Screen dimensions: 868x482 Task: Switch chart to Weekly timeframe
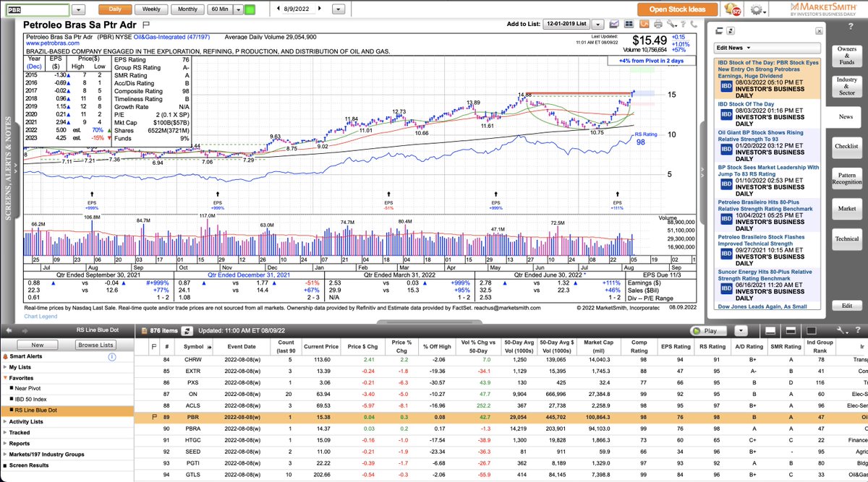point(152,9)
